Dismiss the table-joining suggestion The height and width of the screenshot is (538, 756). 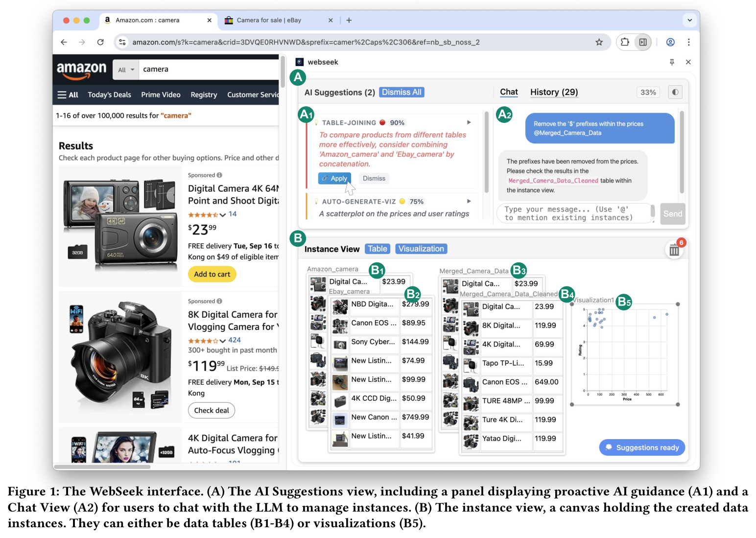tap(374, 178)
